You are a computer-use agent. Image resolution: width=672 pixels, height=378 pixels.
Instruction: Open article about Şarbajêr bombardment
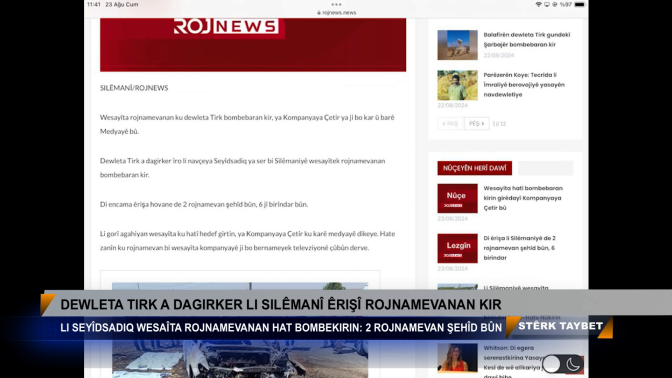[527, 39]
